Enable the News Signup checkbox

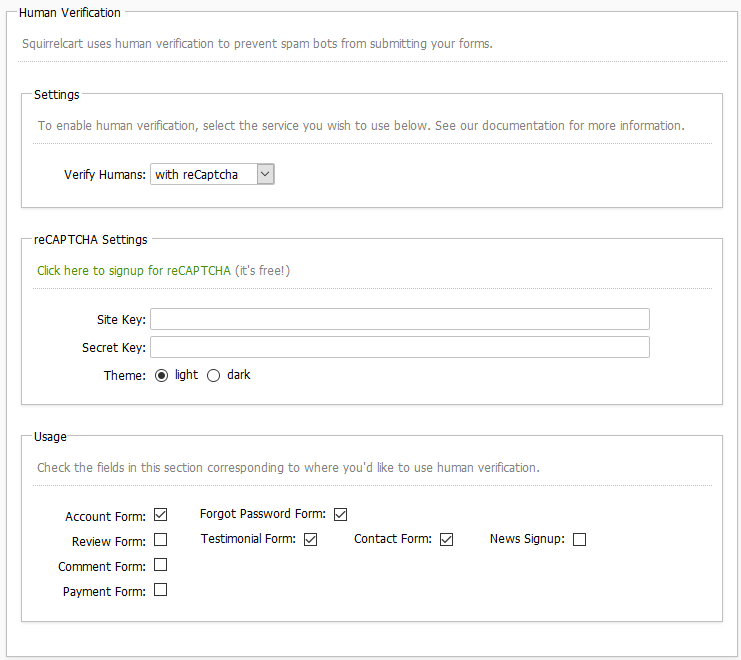point(579,540)
